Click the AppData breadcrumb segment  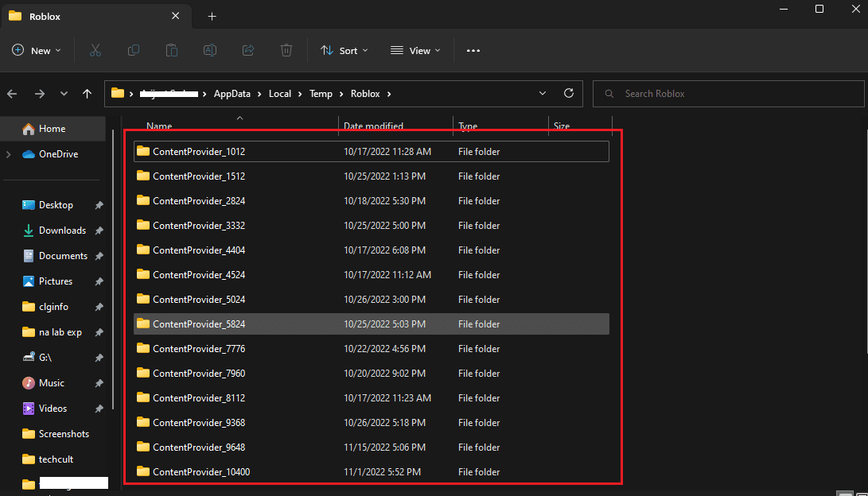[232, 94]
